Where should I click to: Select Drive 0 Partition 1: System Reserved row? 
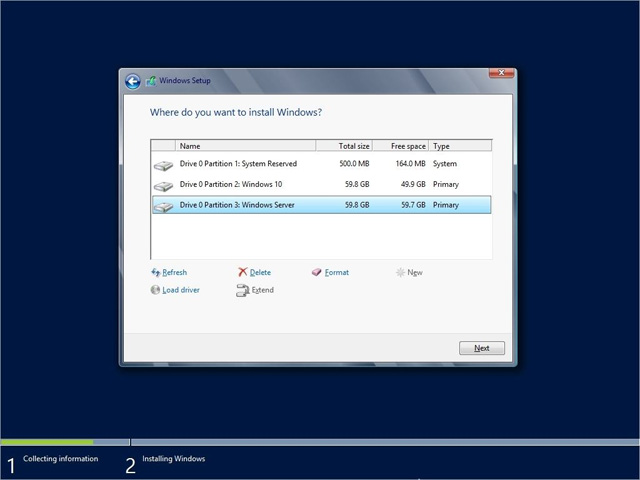point(238,163)
